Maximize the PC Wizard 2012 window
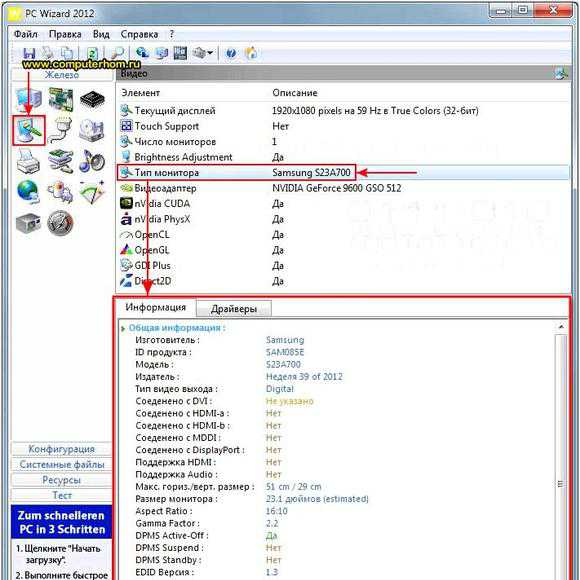Image resolution: width=580 pixels, height=580 pixels. click(x=523, y=10)
